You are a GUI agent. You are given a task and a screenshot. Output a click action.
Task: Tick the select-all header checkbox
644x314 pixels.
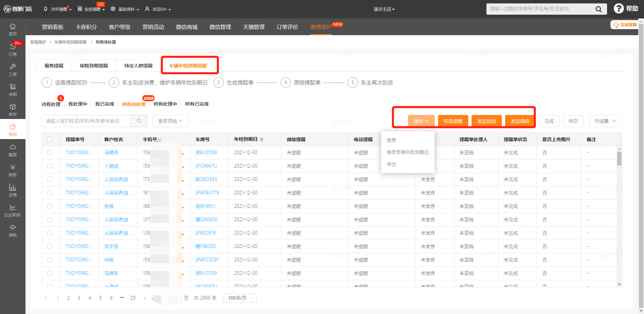(x=50, y=139)
